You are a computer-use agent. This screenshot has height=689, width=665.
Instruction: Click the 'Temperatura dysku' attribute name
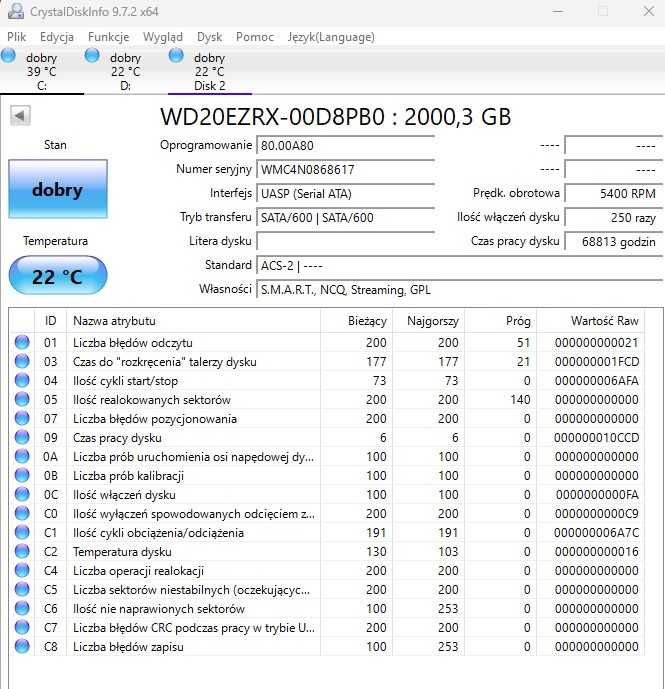(122, 551)
